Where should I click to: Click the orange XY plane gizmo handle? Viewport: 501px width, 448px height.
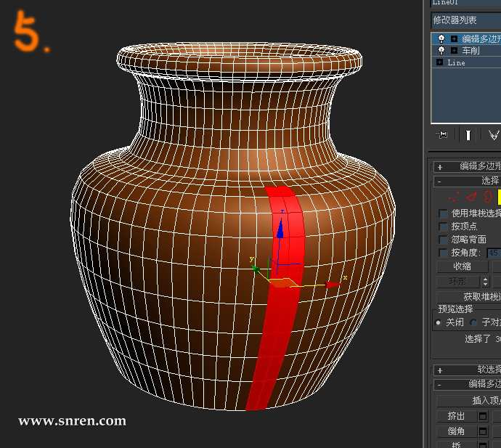[x=284, y=283]
